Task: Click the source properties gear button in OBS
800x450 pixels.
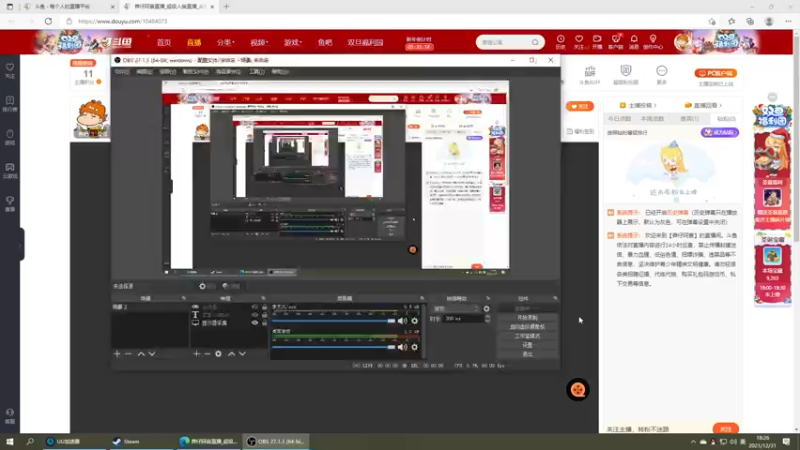Action: tap(208, 286)
